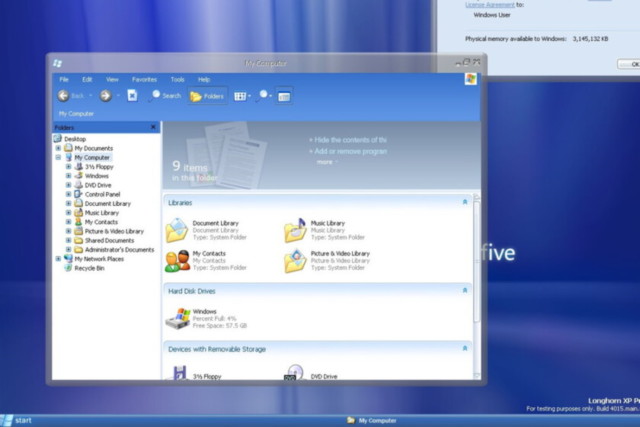640x427 pixels.
Task: Select Document Library in folder tree
Action: (x=108, y=203)
